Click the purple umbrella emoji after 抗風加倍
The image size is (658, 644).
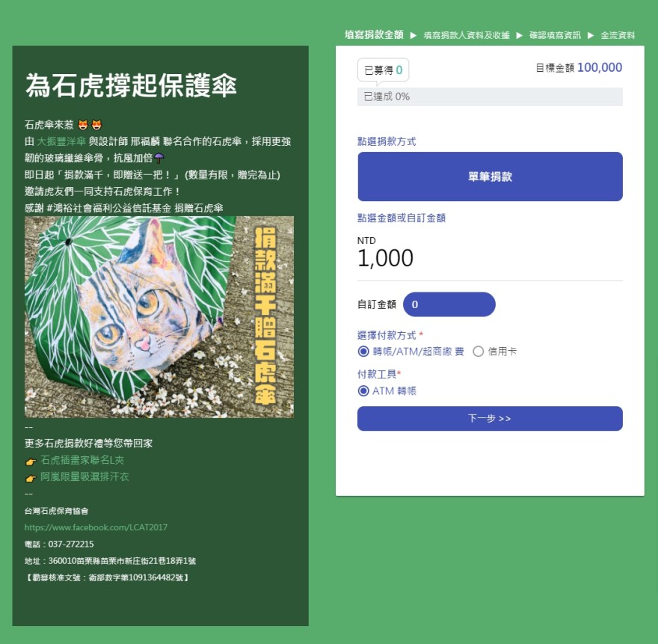[x=159, y=159]
